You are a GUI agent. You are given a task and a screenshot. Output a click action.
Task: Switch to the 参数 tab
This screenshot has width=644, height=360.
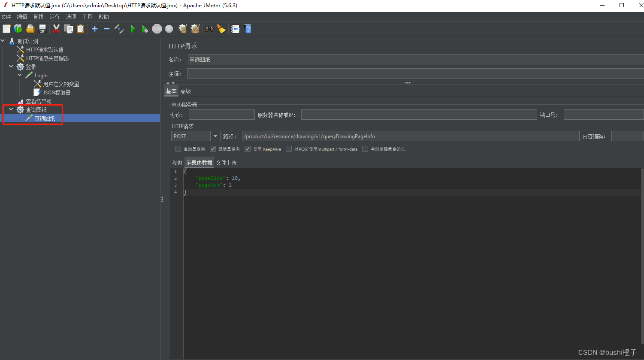tap(177, 163)
